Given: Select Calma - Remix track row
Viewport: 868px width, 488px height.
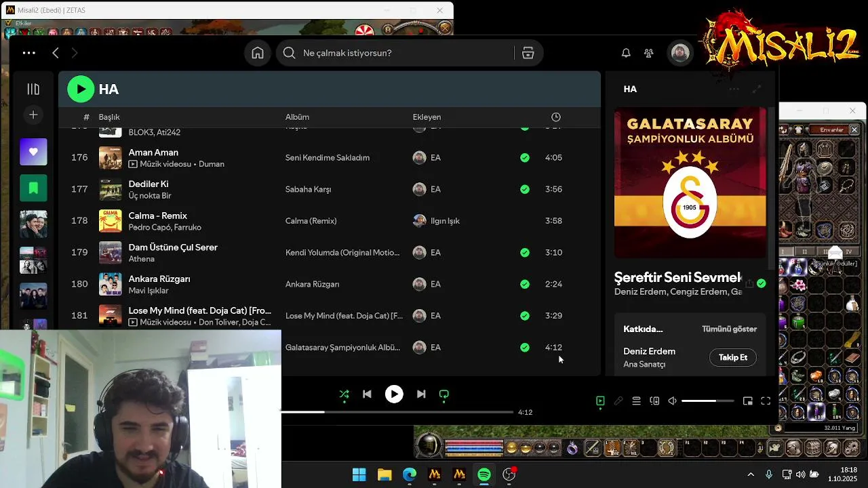Looking at the screenshot, I should [x=330, y=220].
